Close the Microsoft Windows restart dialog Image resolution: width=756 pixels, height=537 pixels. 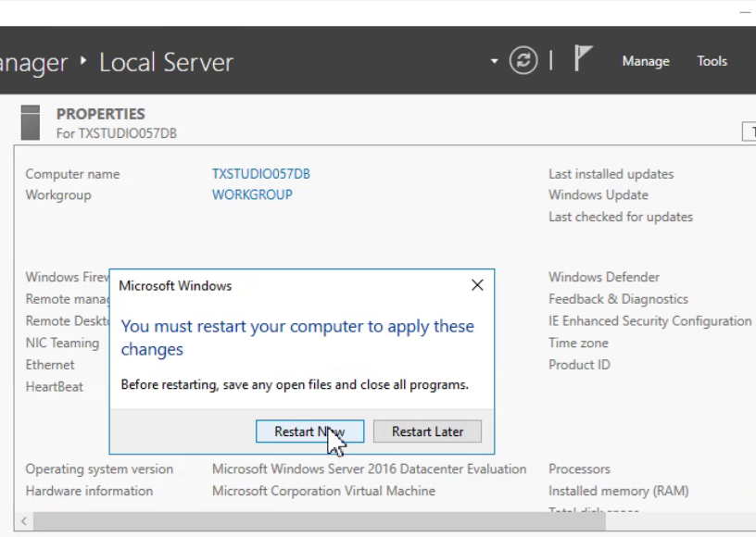(x=477, y=285)
